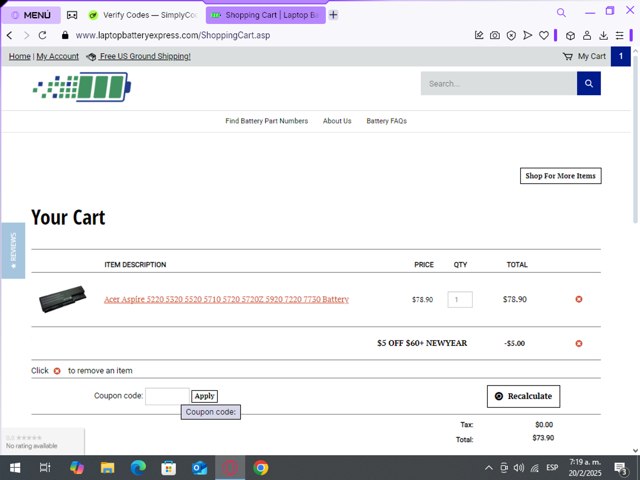Viewport: 640px width, 480px height.
Task: Open the downloads icon
Action: pos(603,36)
